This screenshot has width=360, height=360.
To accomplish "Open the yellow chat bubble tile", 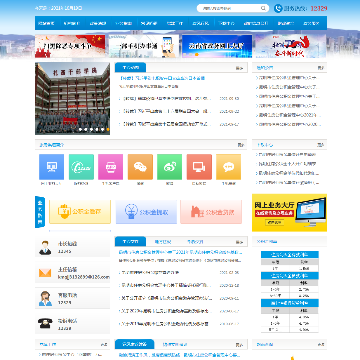I will 228,167.
